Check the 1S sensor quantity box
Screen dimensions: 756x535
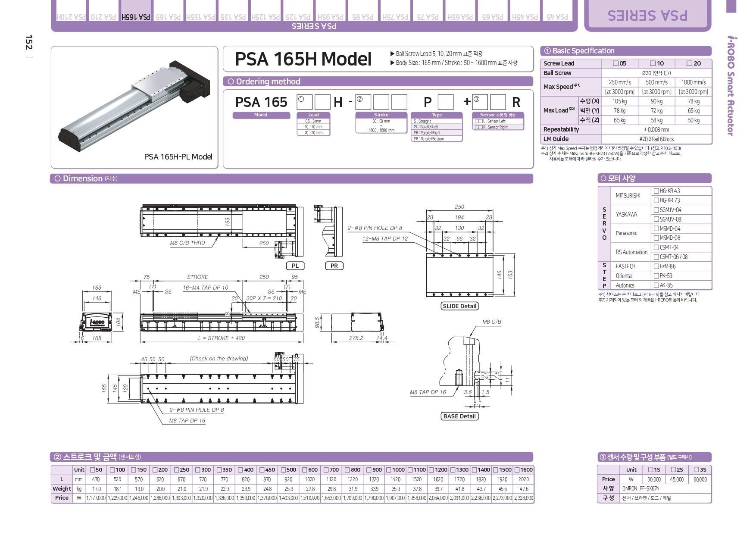pyautogui.click(x=650, y=470)
